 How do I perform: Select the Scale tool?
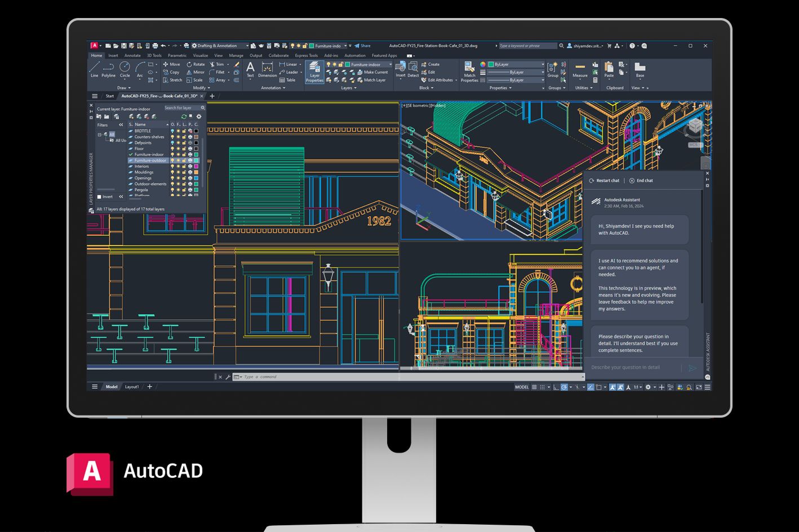tap(194, 80)
